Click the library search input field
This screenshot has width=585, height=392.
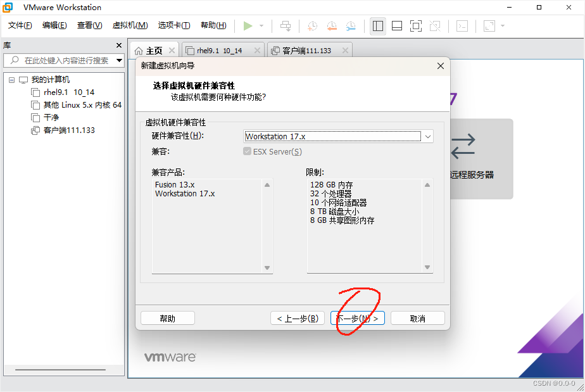(64, 60)
